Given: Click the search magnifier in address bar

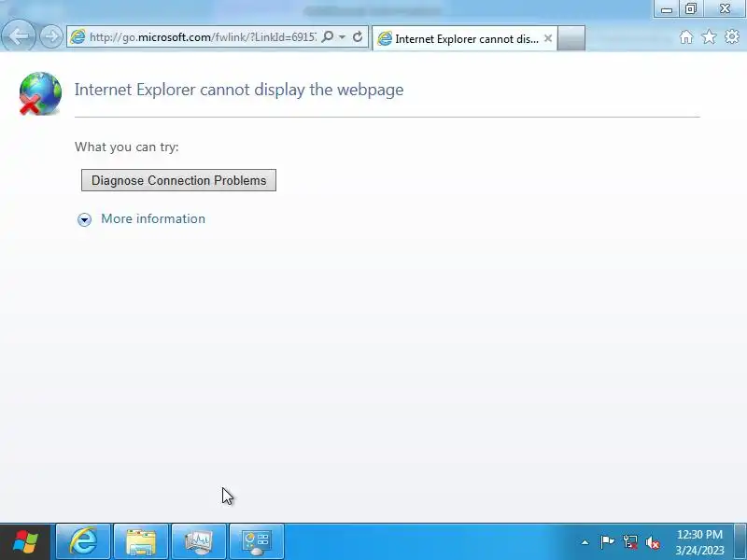Looking at the screenshot, I should [328, 36].
